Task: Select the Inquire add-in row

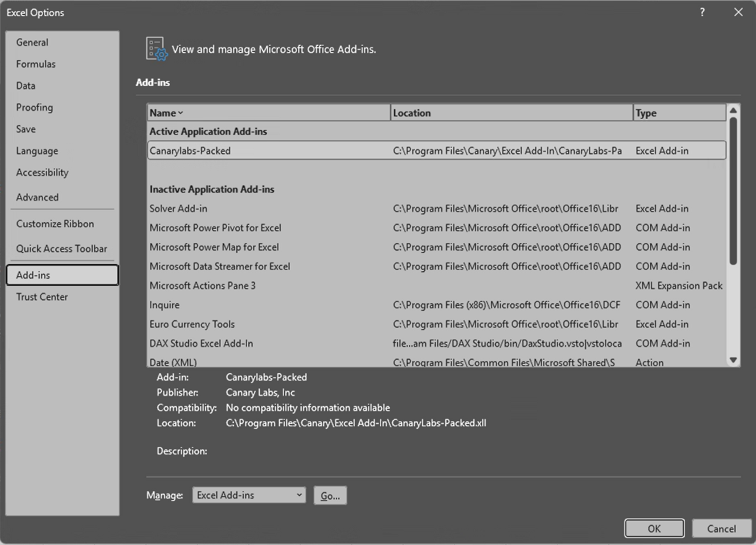Action: 436,305
